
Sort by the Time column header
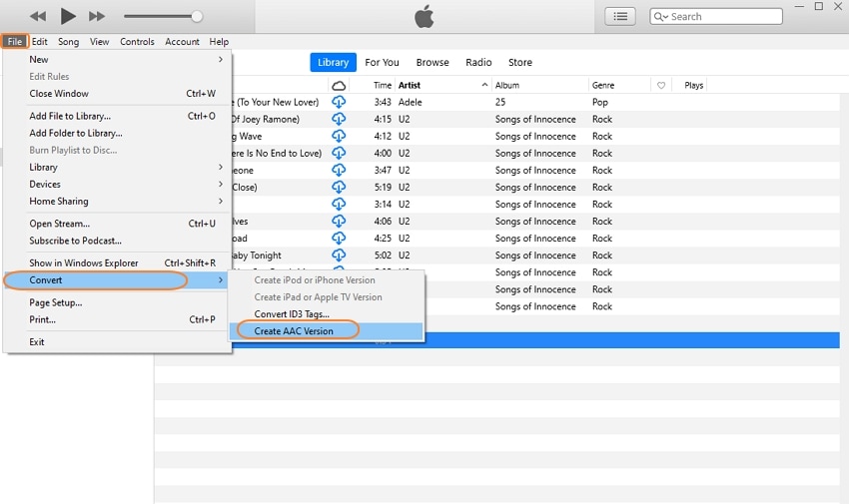(x=382, y=86)
